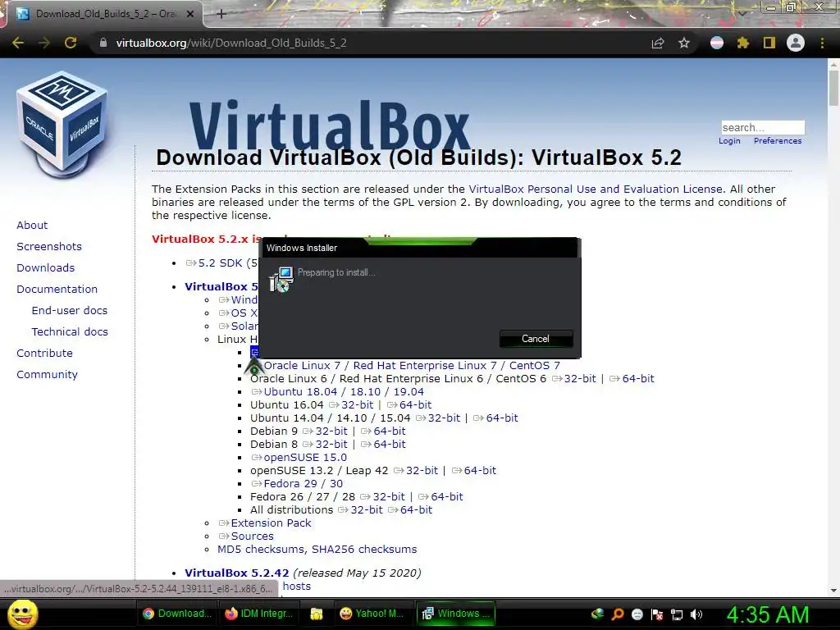Viewport: 840px width, 630px height.
Task: Open the Contribute sidebar link
Action: 44,354
